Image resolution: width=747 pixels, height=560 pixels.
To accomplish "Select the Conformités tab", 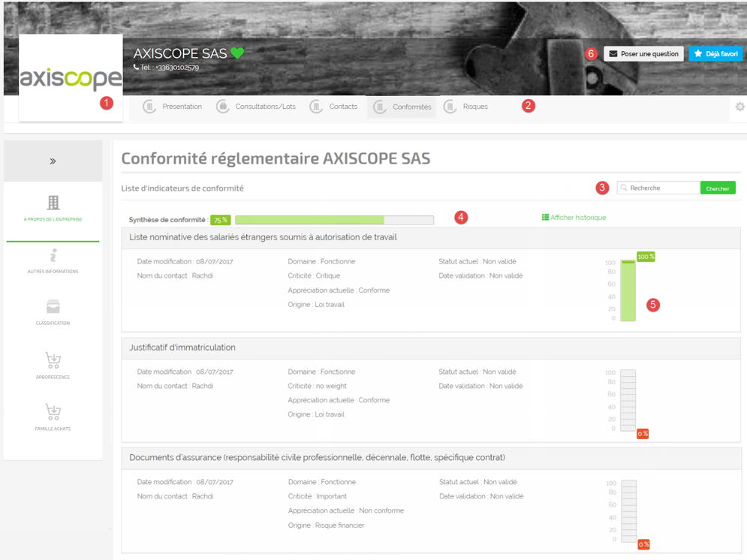I will click(x=402, y=107).
